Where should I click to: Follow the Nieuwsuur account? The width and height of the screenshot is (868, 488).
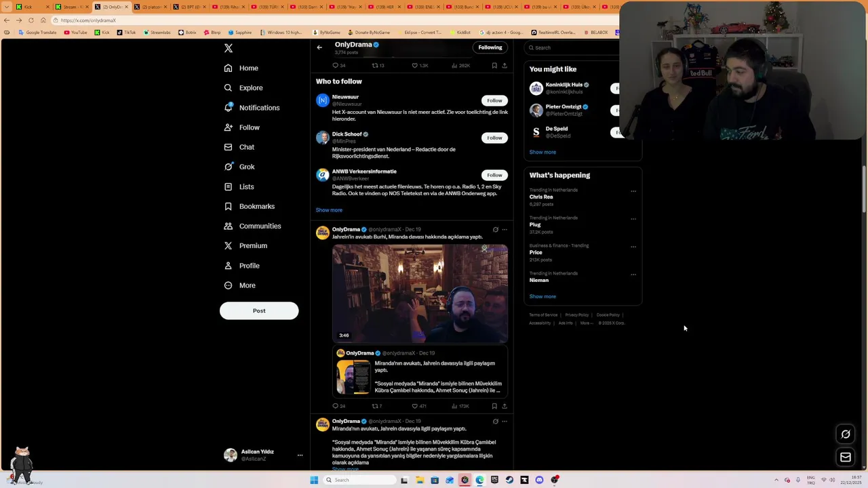pos(494,100)
